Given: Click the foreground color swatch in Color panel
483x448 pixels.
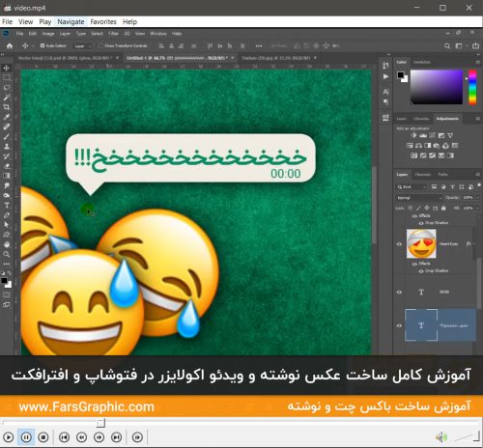Looking at the screenshot, I should [400, 75].
